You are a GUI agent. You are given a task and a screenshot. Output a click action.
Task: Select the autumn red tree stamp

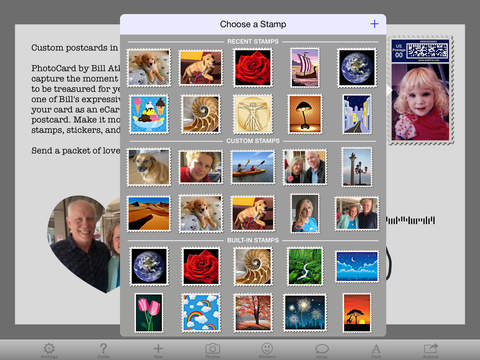point(253,313)
